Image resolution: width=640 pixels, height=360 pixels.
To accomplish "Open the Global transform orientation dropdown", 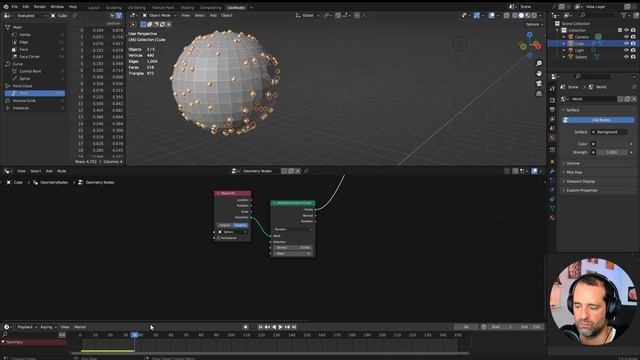I will (307, 16).
